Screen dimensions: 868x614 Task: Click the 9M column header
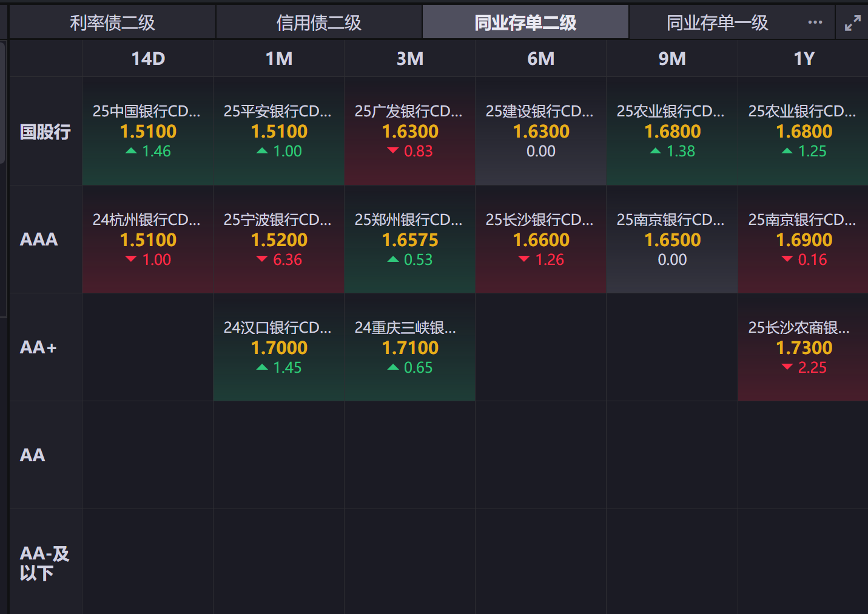pyautogui.click(x=672, y=59)
